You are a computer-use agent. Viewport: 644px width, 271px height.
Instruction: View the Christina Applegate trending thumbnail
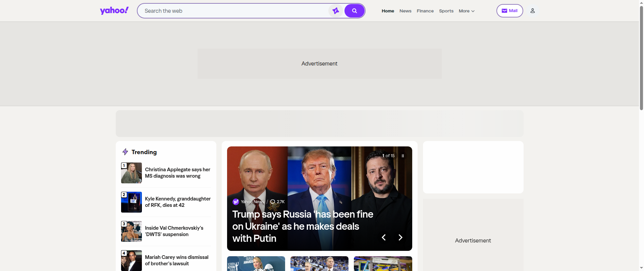(131, 173)
